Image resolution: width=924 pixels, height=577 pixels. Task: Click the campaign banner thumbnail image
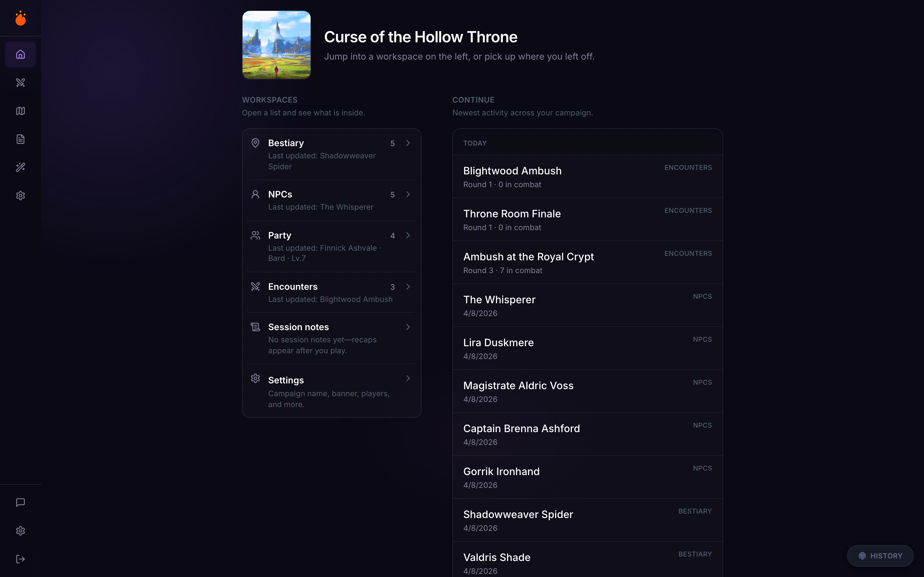tap(276, 45)
